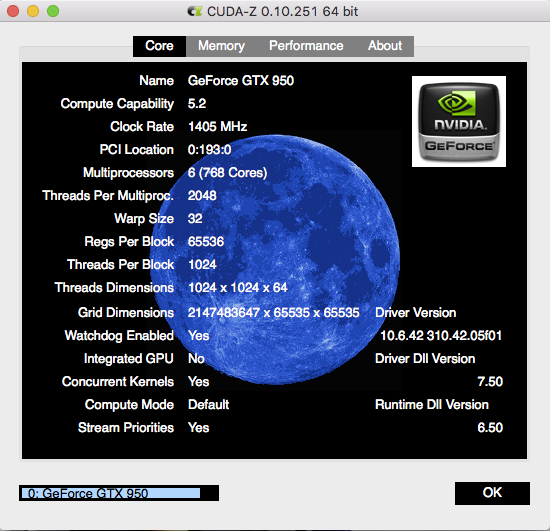Click the Threads Dimensions label

coord(114,288)
